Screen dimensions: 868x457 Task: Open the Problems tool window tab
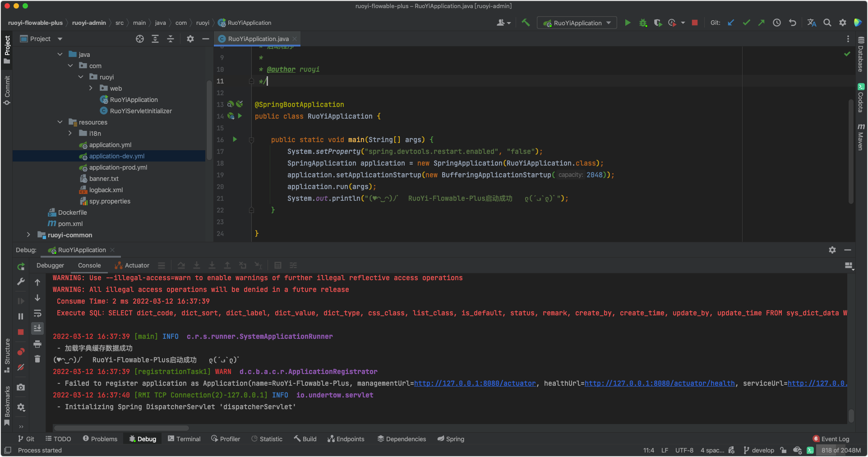click(100, 439)
